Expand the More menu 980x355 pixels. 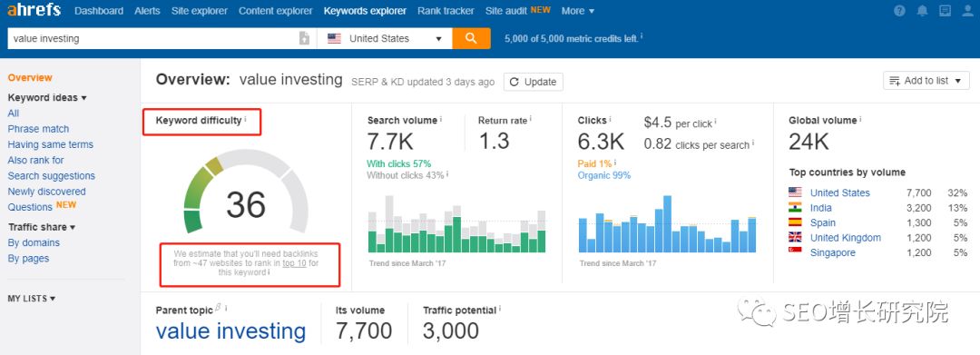pos(578,11)
